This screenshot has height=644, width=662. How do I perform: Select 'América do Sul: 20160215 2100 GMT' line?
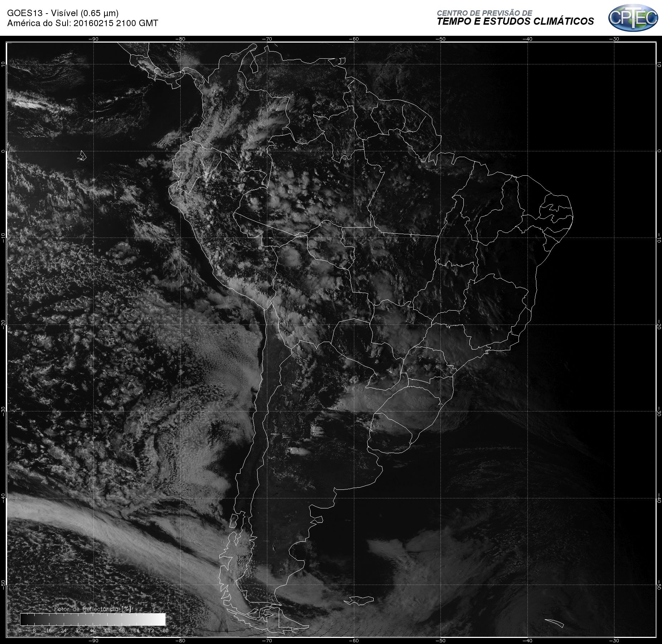(82, 23)
